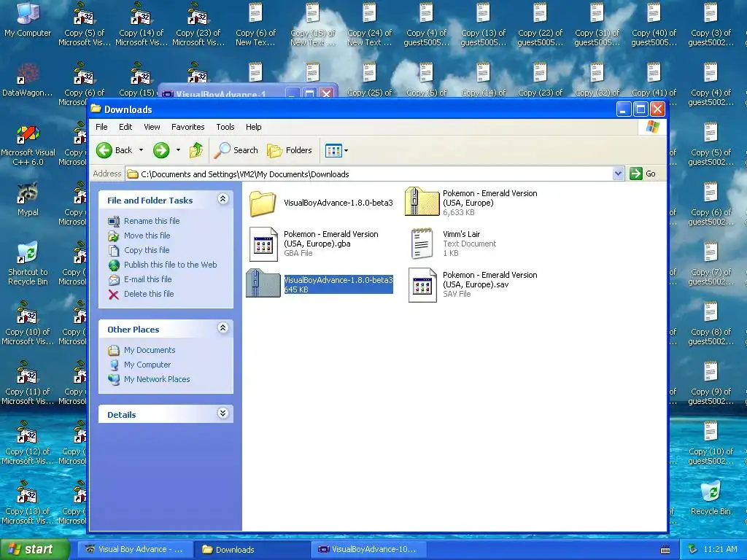Viewport: 747px width, 560px height.
Task: Select the Pokemon Emerald zip archive icon
Action: [x=422, y=202]
